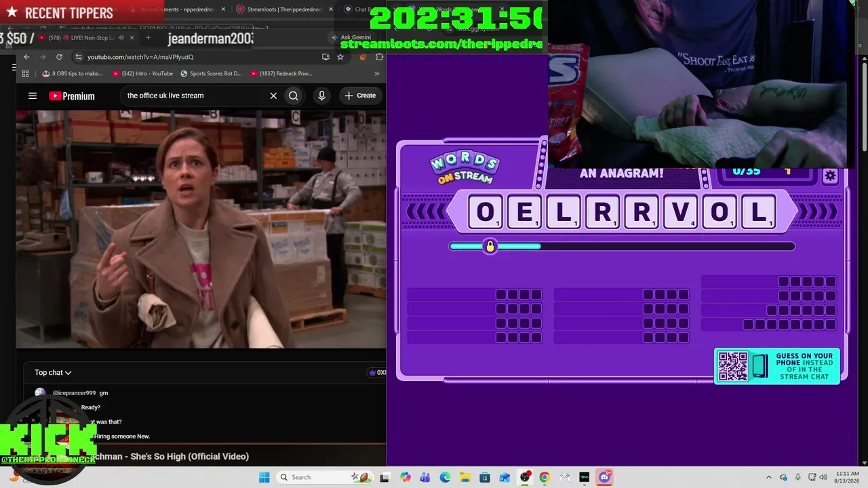Open the apps grid in bookmarks bar
Viewport: 868px width, 488px height.
pyautogui.click(x=25, y=73)
